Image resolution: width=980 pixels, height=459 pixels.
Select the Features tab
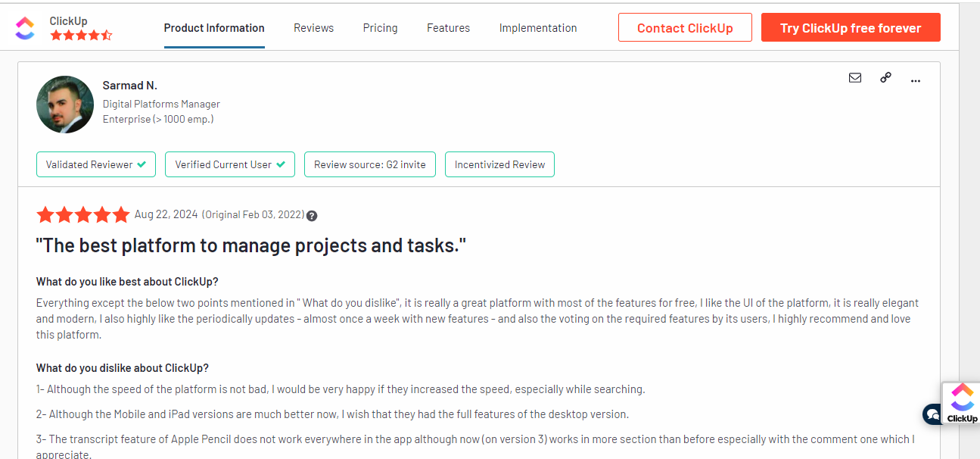(x=448, y=28)
